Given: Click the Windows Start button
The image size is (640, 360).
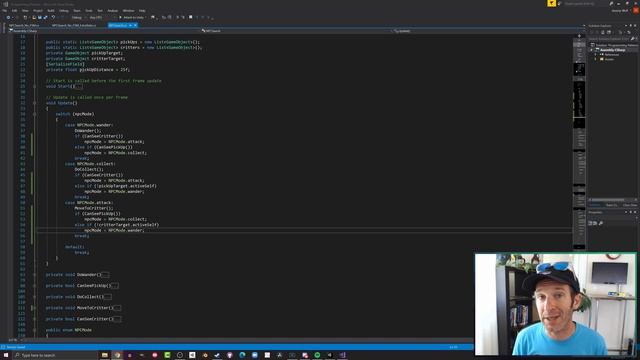Looking at the screenshot, I should (x=6, y=355).
